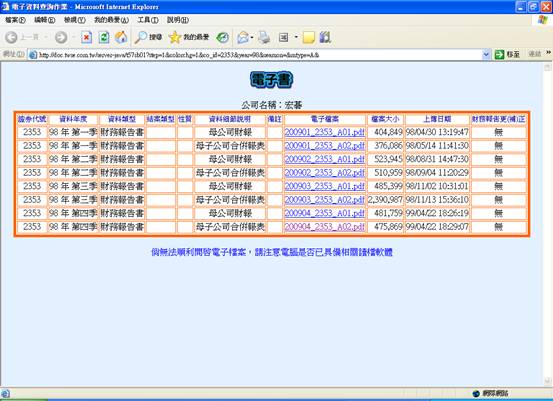Open the 檔案(F) menu

[15, 20]
